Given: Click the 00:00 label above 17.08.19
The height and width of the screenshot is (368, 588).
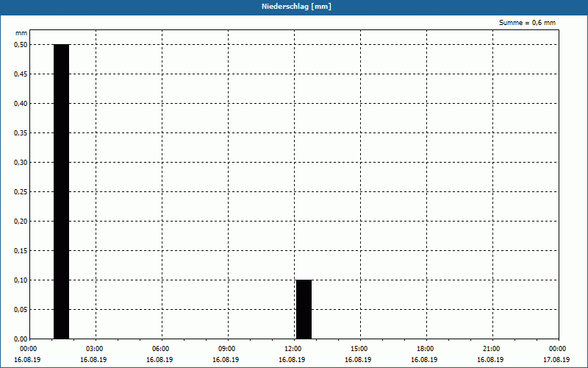Looking at the screenshot, I should [x=556, y=349].
